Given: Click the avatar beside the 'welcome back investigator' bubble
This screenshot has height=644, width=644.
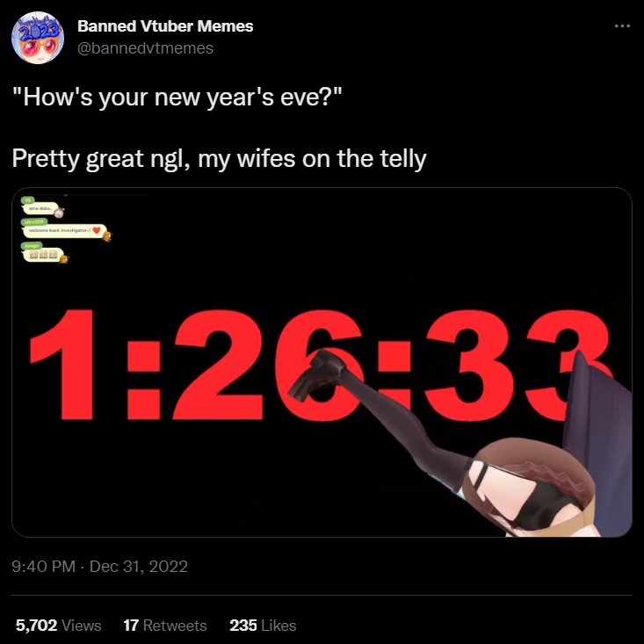Looking at the screenshot, I should [107, 236].
